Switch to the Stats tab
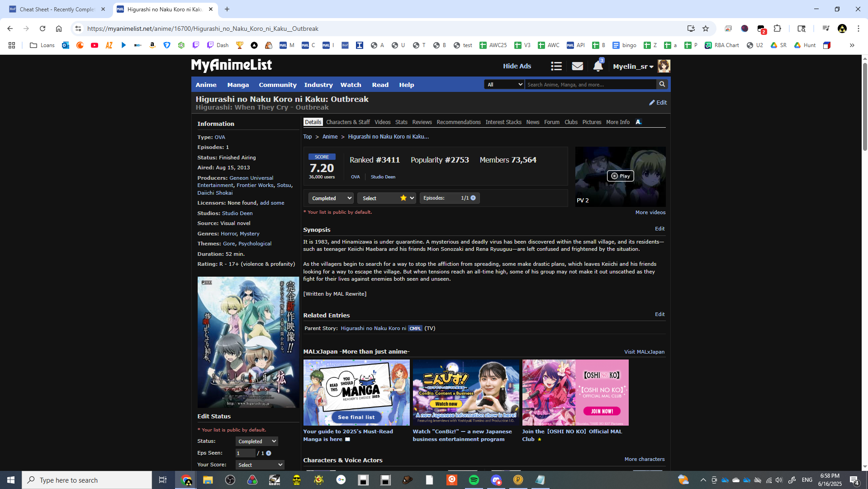This screenshot has height=489, width=868. tap(401, 122)
